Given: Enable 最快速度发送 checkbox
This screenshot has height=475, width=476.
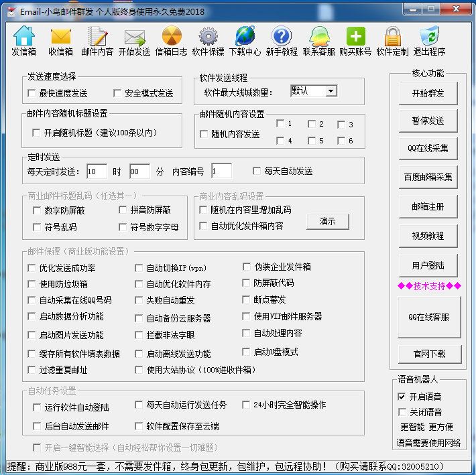Looking at the screenshot, I should click(x=32, y=93).
